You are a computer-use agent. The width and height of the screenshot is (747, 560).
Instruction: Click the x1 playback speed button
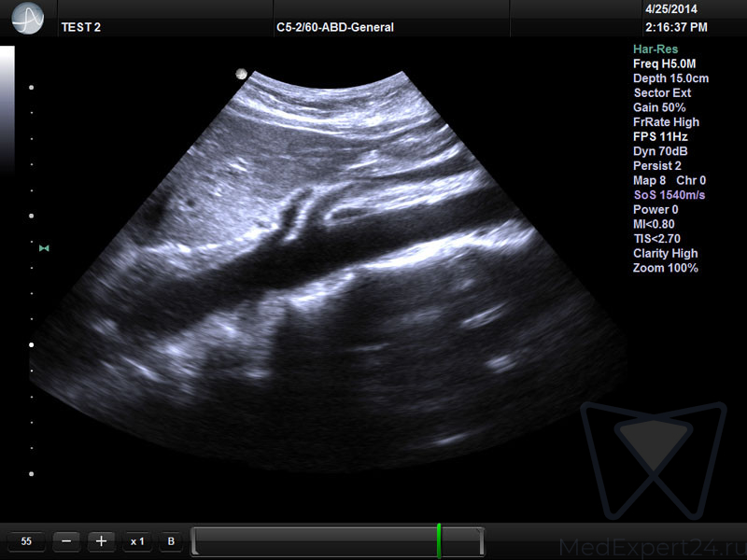[x=137, y=541]
